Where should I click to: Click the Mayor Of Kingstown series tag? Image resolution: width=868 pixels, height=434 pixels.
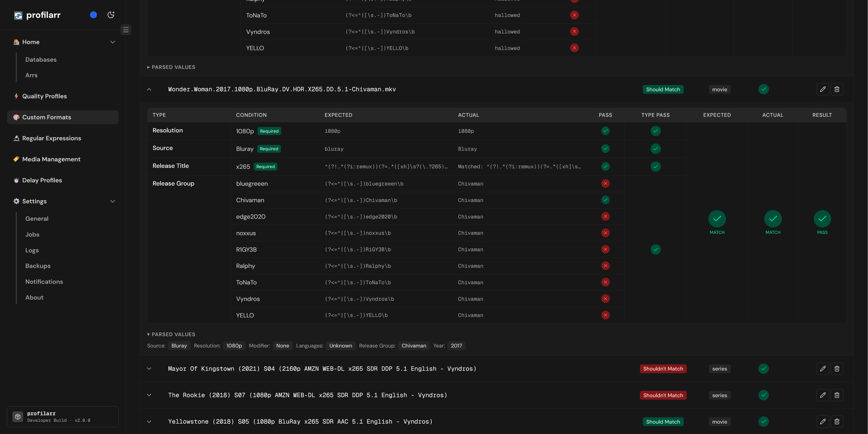(x=720, y=369)
